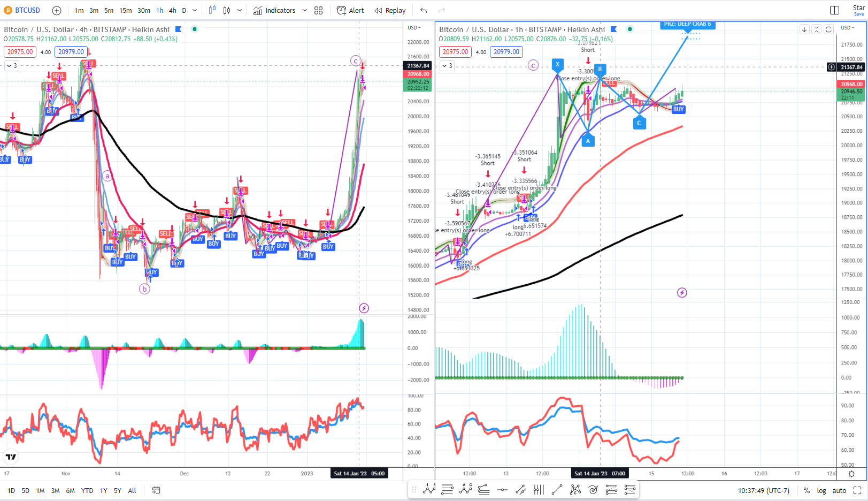Open the Indicators dialog
Viewport: 868px width, 501px height.
pyautogui.click(x=274, y=10)
